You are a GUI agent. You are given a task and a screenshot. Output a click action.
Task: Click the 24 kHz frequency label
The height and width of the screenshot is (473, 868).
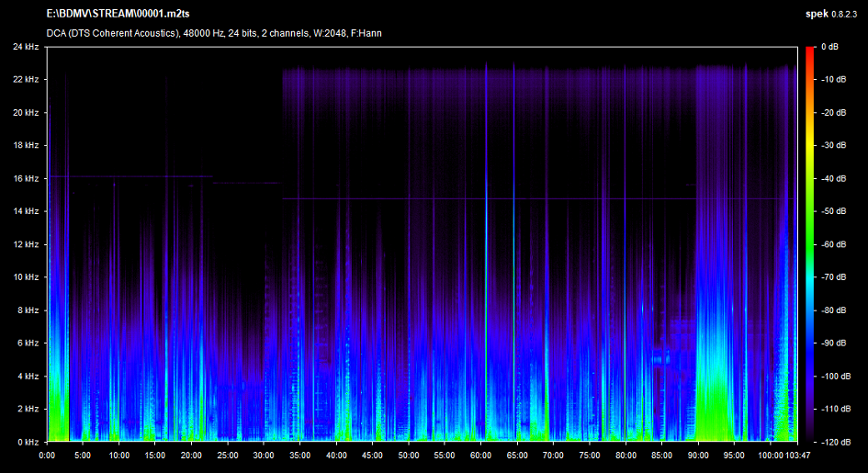(x=25, y=47)
